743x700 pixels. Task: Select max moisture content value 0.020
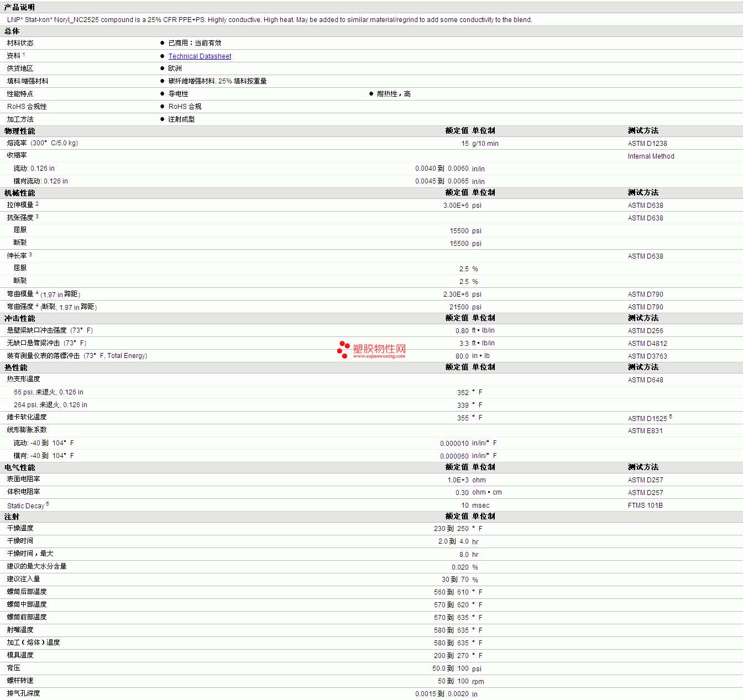[x=460, y=567]
